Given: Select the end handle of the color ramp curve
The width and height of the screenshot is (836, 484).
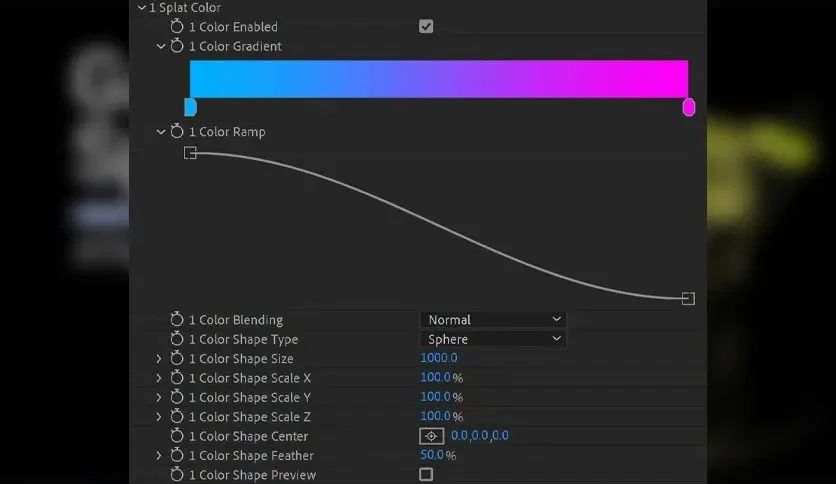Looking at the screenshot, I should coord(688,299).
